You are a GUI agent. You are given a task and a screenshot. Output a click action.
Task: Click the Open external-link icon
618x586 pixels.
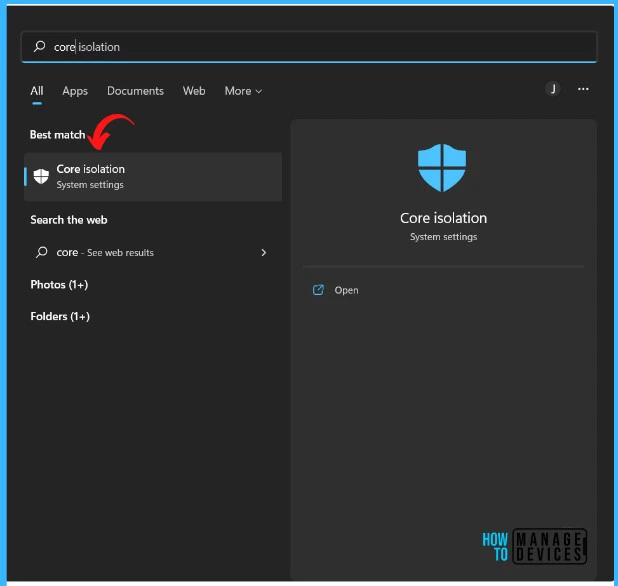coord(318,290)
